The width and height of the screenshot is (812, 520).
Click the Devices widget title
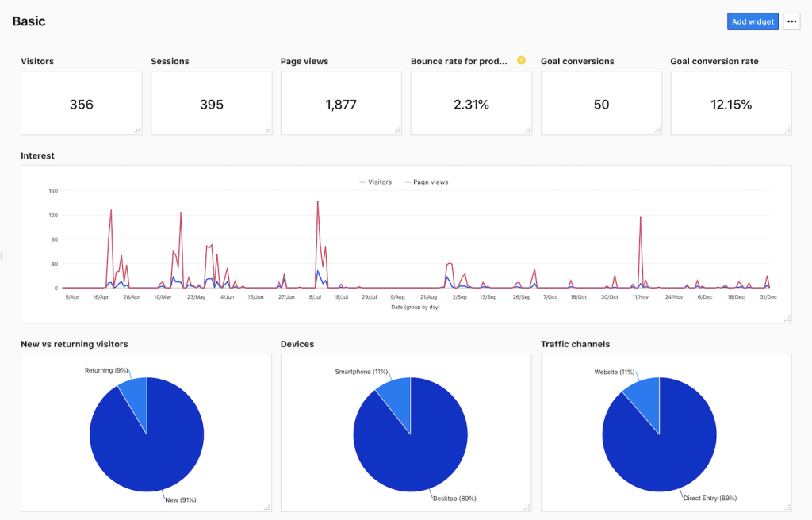click(x=297, y=344)
